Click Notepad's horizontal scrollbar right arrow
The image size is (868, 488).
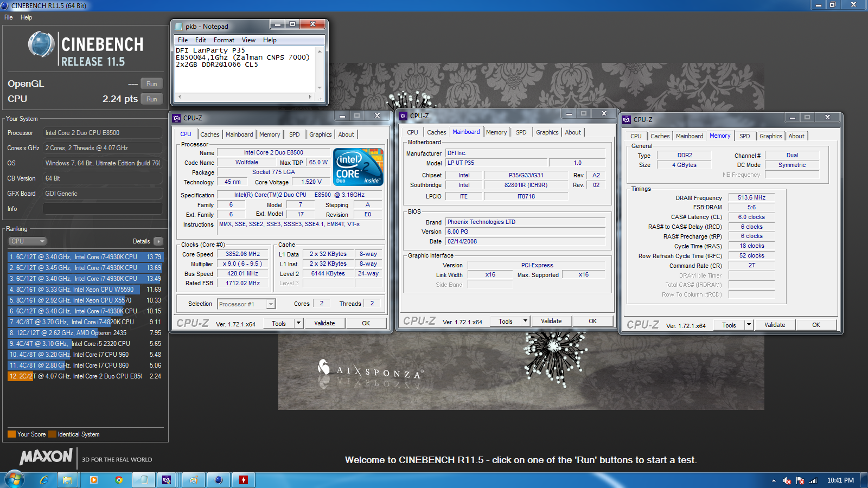tap(310, 97)
